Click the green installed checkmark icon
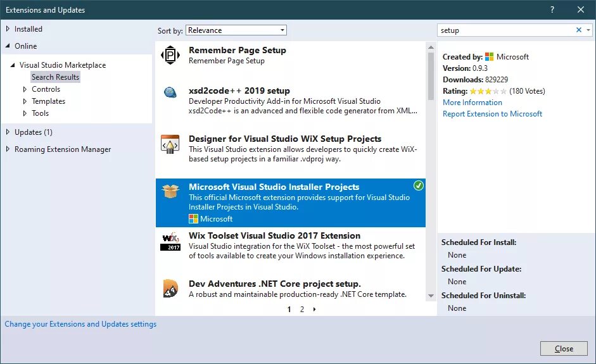This screenshot has height=364, width=596. 418,185
